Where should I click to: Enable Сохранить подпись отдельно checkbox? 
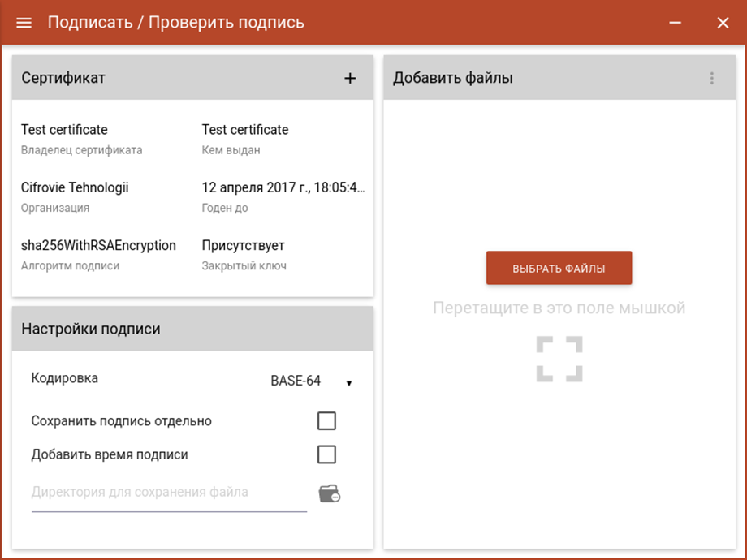(326, 421)
